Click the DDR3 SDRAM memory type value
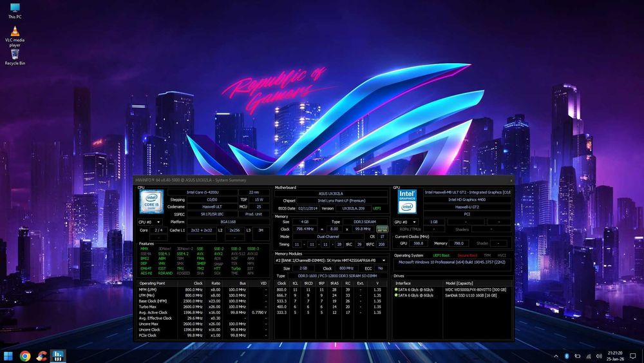 (x=365, y=222)
